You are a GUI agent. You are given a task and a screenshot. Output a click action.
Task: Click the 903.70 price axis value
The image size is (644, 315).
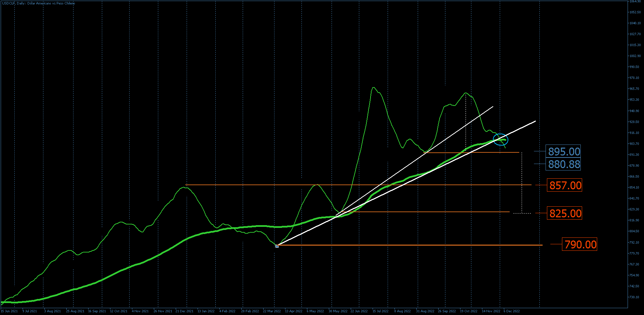tap(634, 144)
